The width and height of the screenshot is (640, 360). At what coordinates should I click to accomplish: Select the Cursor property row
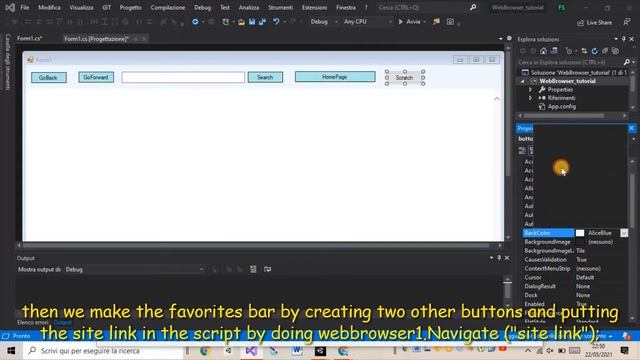point(575,278)
